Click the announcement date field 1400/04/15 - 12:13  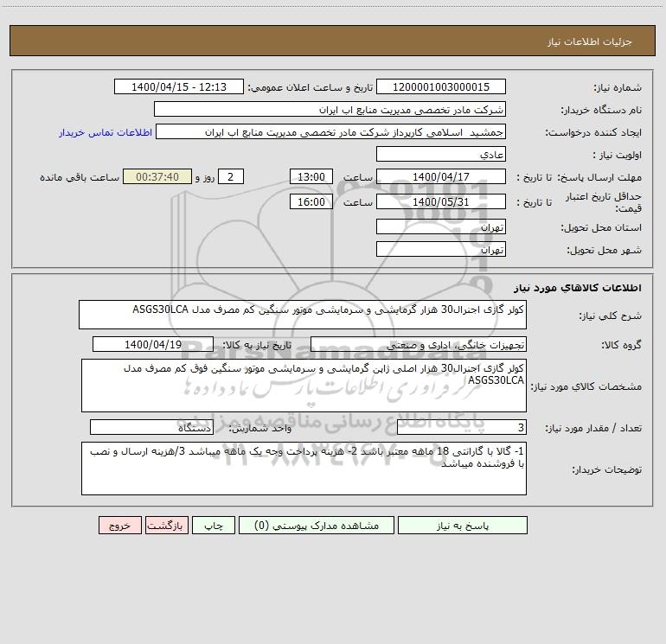click(179, 86)
